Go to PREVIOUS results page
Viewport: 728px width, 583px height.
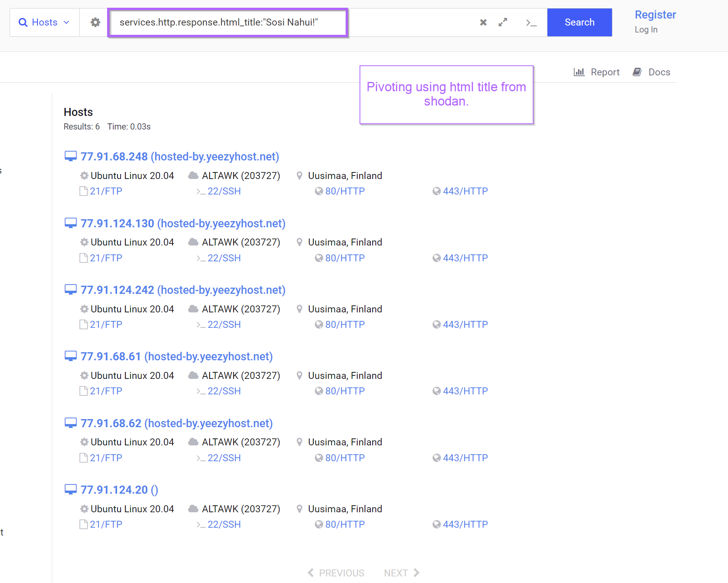click(x=336, y=573)
